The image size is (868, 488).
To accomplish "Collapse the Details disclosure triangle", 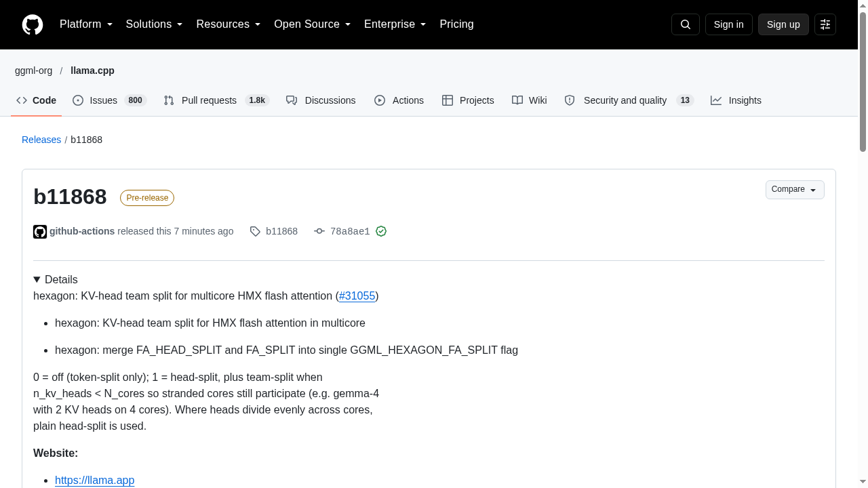I will [37, 279].
